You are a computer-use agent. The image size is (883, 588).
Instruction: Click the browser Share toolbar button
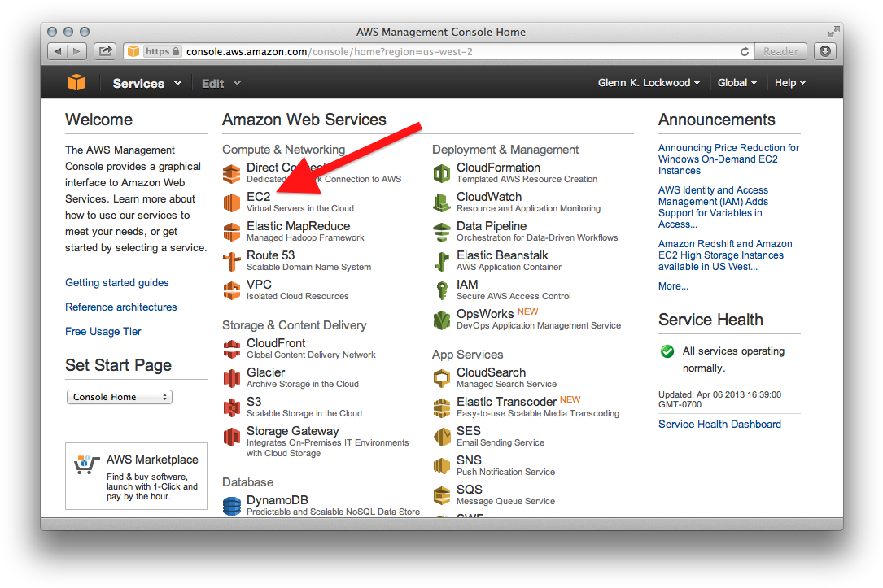pyautogui.click(x=105, y=51)
